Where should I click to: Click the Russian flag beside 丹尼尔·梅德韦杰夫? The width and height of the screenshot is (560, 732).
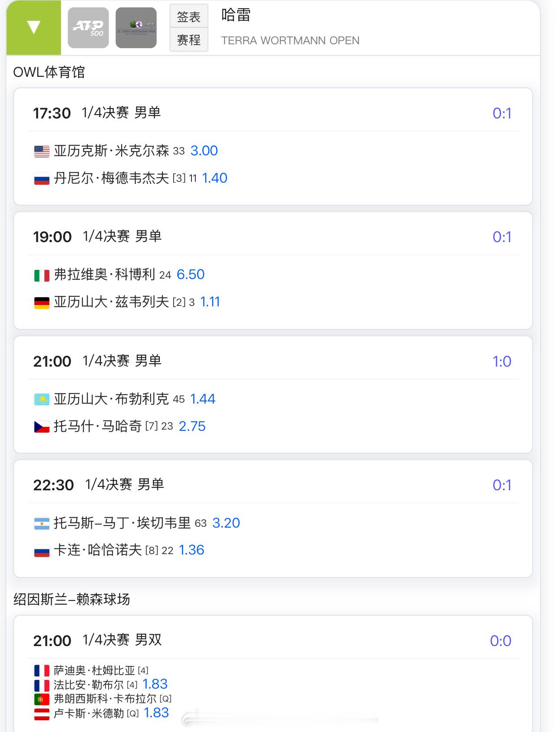(42, 179)
